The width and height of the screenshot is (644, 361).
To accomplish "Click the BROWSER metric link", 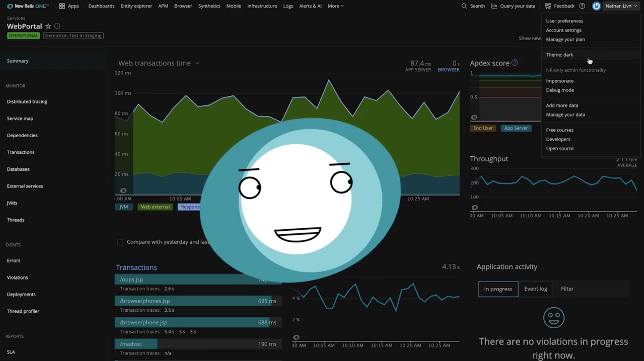I will 448,70.
